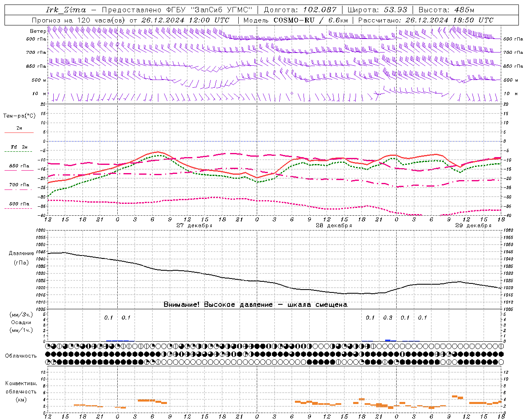This screenshot has height=420, width=525.
Task: Click the (мм/1ч.) precipitation unit label
Action: (x=21, y=330)
